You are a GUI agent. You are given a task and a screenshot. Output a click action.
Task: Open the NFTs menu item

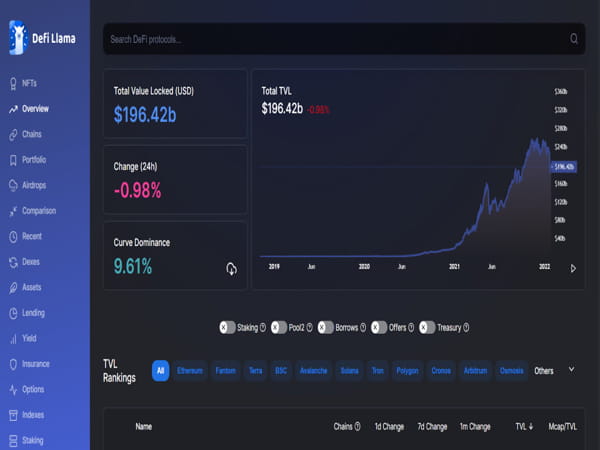[29, 83]
